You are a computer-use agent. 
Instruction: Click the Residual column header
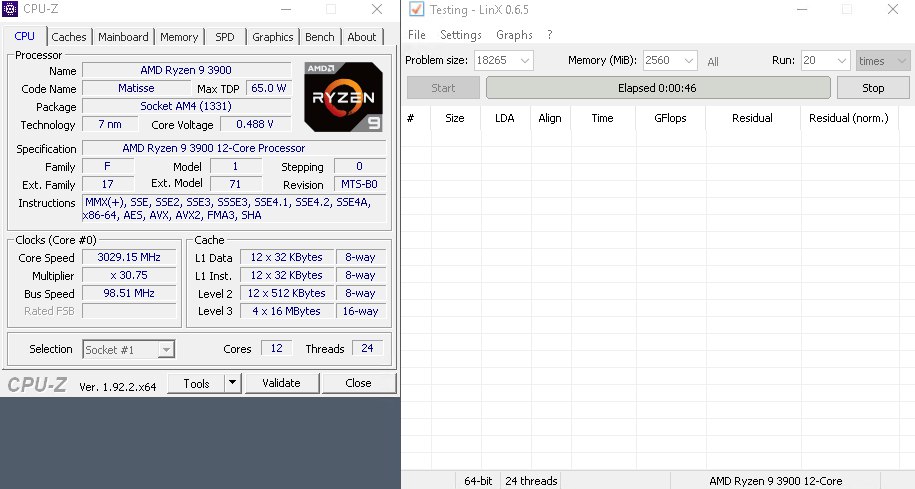tap(752, 118)
